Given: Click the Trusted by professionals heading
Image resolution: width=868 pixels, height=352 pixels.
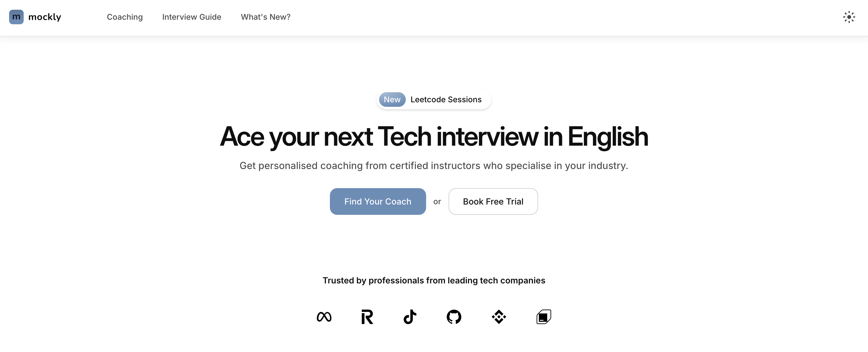Looking at the screenshot, I should click(434, 280).
